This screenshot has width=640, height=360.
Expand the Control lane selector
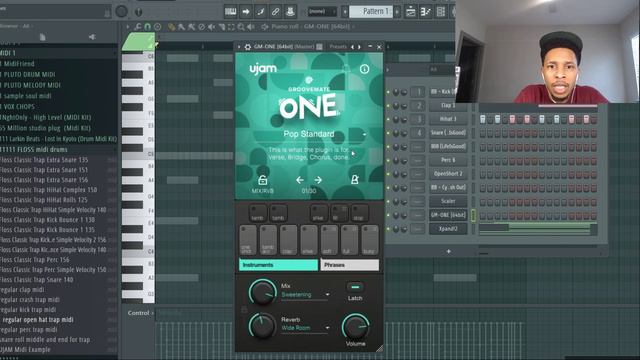click(x=141, y=313)
